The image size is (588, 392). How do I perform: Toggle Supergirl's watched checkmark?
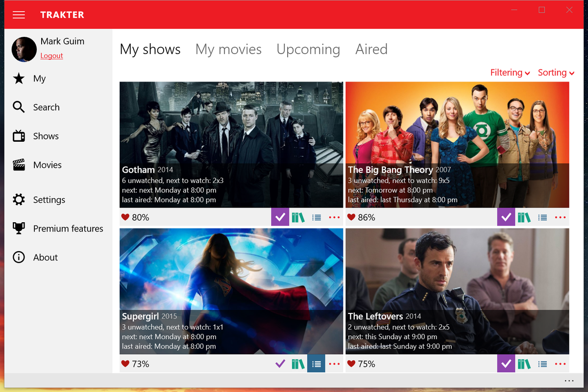click(280, 364)
